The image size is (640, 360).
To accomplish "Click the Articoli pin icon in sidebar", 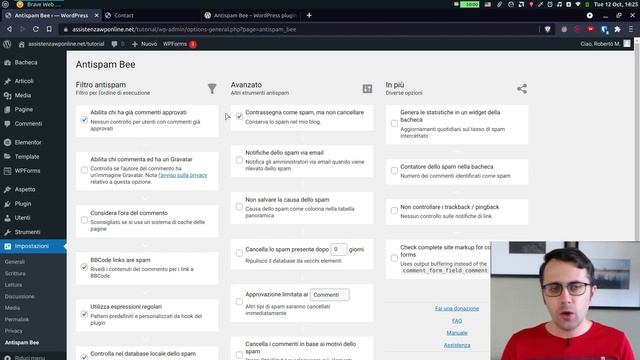I will coord(7,81).
